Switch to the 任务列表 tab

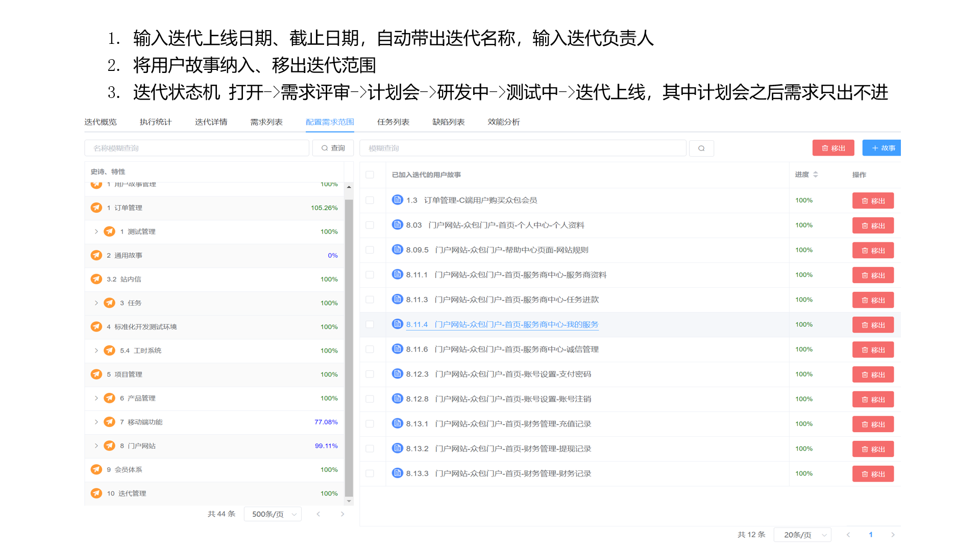(393, 121)
